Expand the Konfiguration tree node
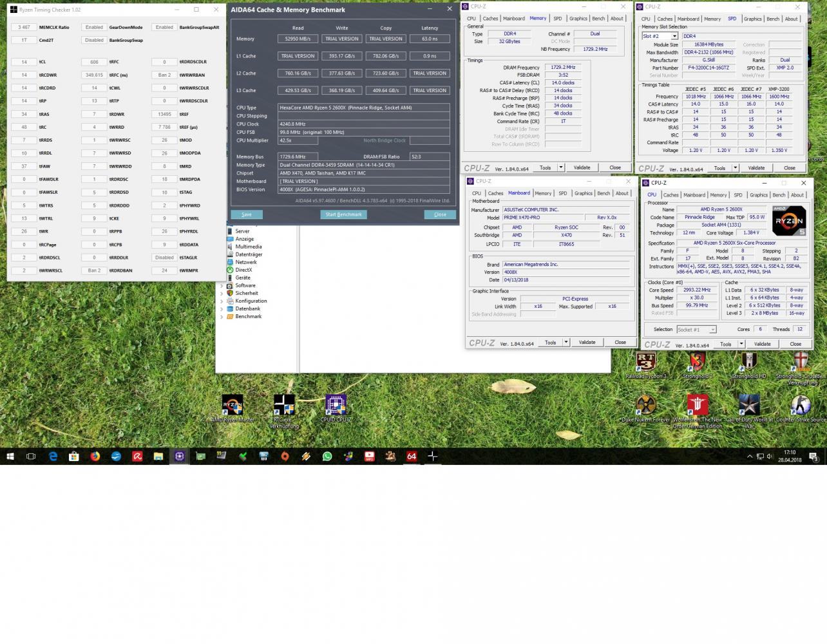The width and height of the screenshot is (827, 644). click(222, 301)
